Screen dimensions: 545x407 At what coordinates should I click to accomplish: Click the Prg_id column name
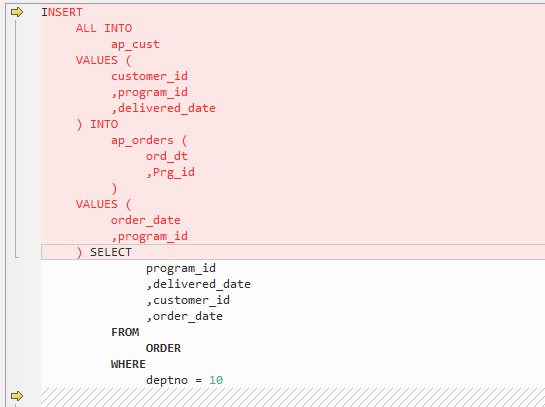coord(173,172)
